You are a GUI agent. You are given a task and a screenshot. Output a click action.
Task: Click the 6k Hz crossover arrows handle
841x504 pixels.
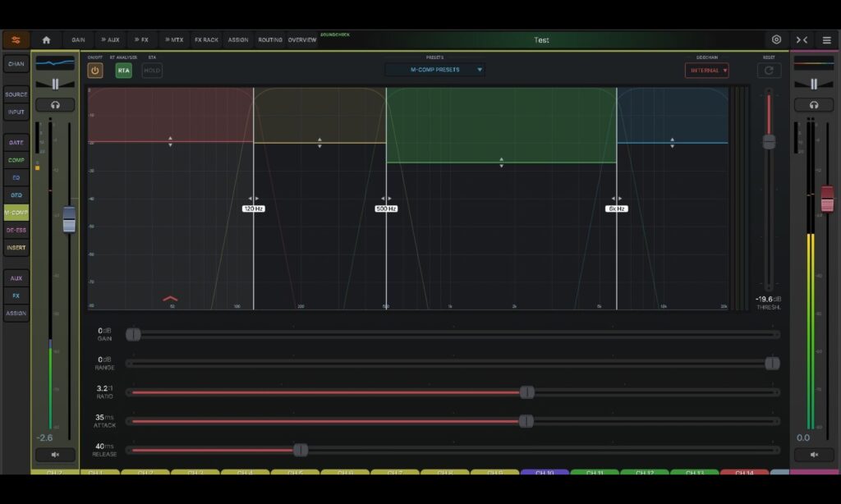tap(616, 199)
